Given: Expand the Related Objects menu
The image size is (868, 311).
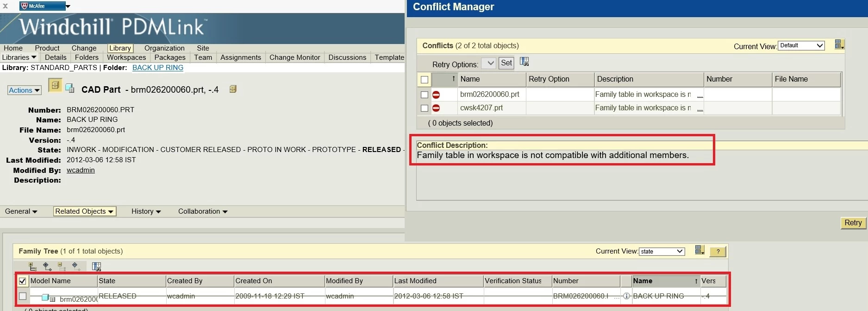Looking at the screenshot, I should point(84,211).
